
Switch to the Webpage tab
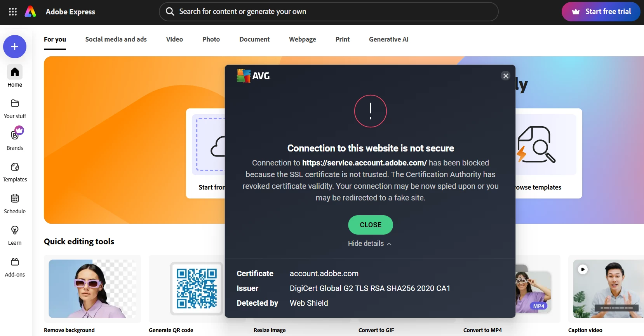(x=303, y=39)
